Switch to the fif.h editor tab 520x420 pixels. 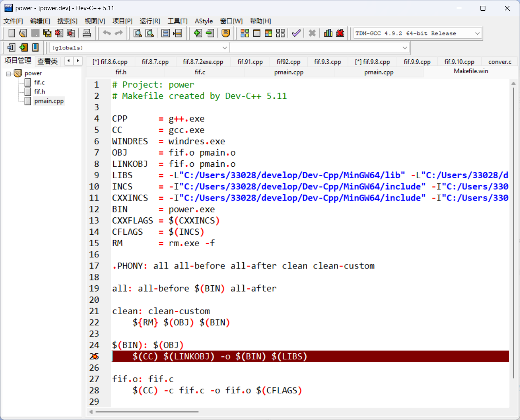coord(121,72)
